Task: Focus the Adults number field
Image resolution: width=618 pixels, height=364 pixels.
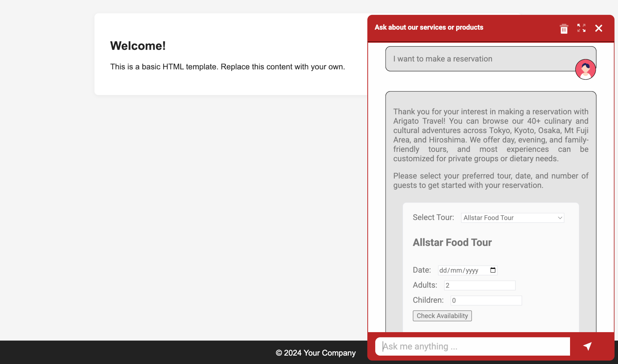Action: click(480, 286)
